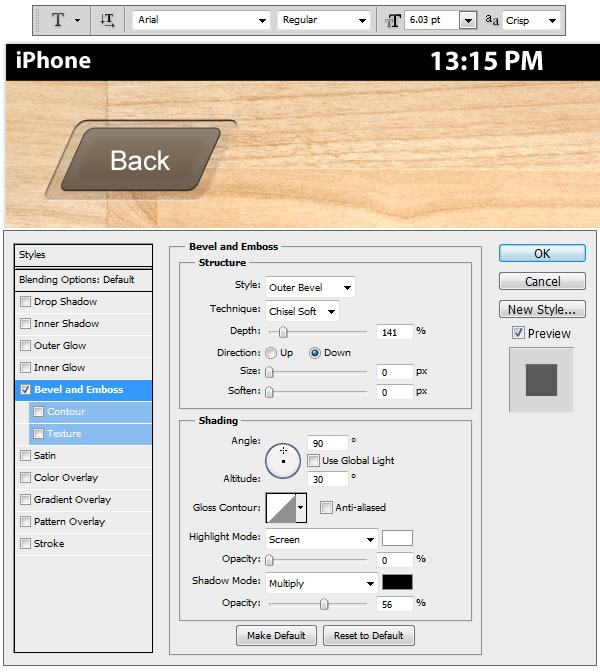600x672 pixels.
Task: Click the Cancel button
Action: (x=542, y=281)
